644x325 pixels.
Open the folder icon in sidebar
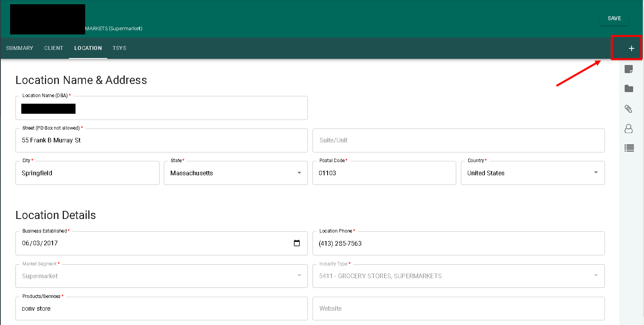[x=629, y=89]
